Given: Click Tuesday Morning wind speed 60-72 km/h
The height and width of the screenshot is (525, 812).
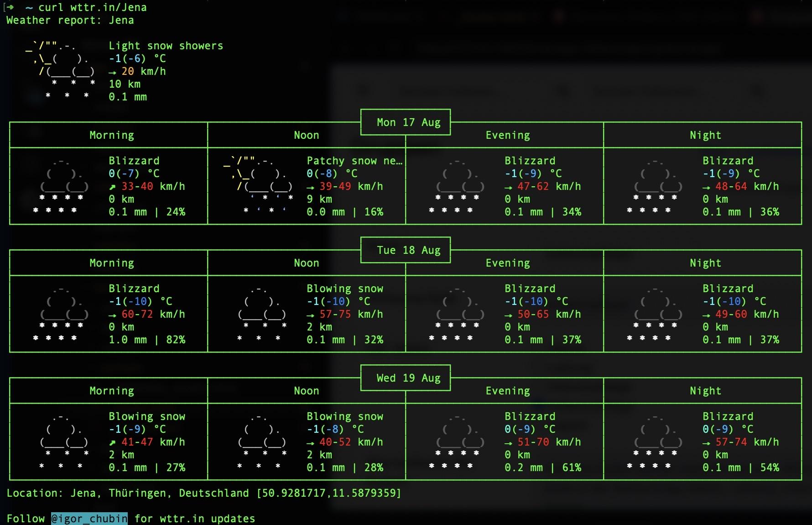Looking at the screenshot, I should [x=153, y=314].
